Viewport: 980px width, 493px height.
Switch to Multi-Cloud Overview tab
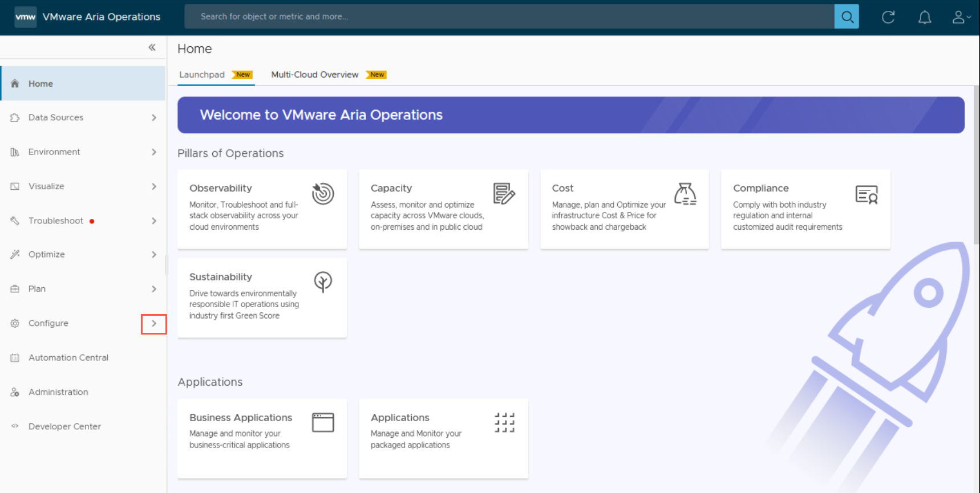pos(315,75)
